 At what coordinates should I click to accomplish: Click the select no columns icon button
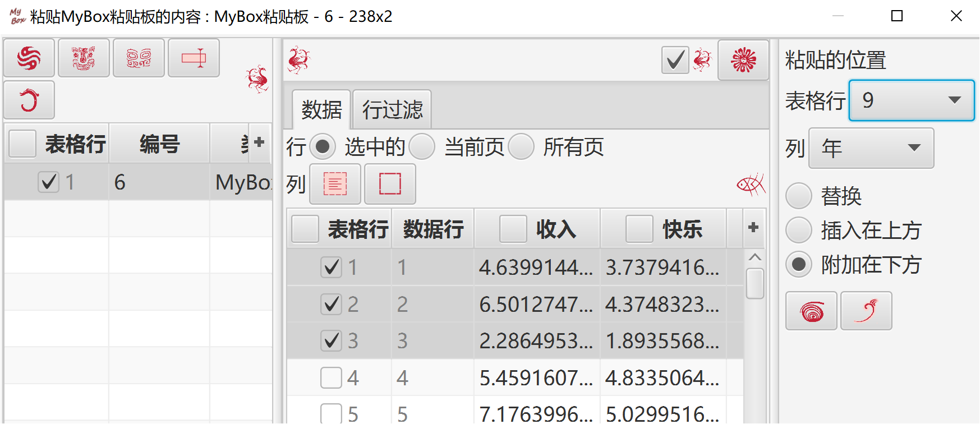coord(390,184)
